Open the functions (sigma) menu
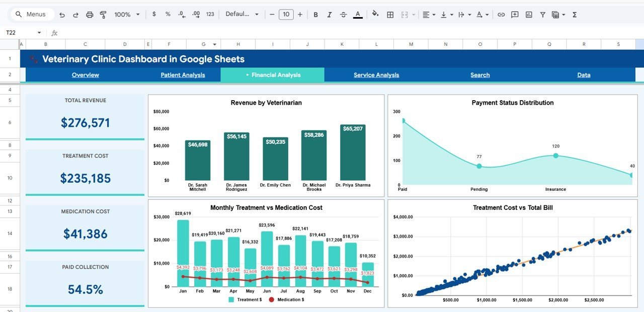 [574, 14]
